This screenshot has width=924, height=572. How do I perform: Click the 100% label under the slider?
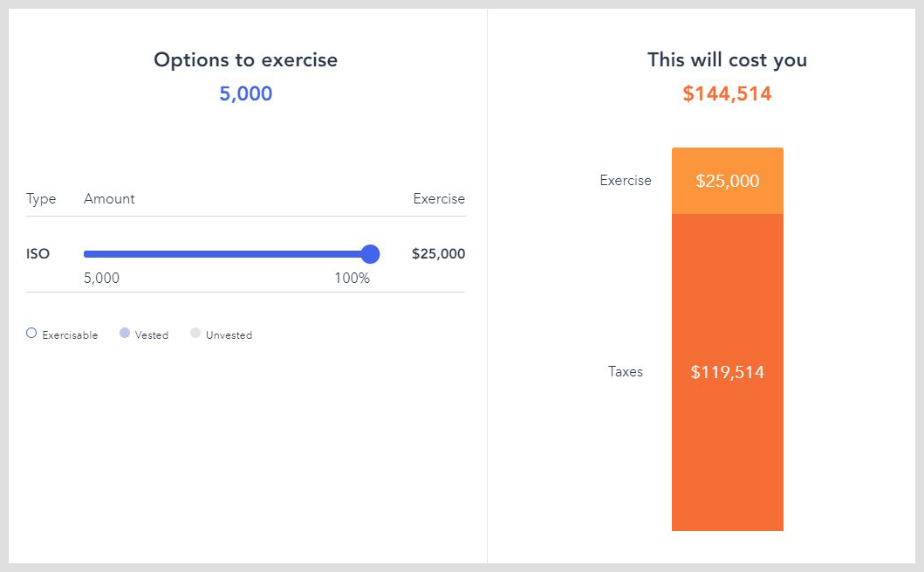click(x=352, y=278)
